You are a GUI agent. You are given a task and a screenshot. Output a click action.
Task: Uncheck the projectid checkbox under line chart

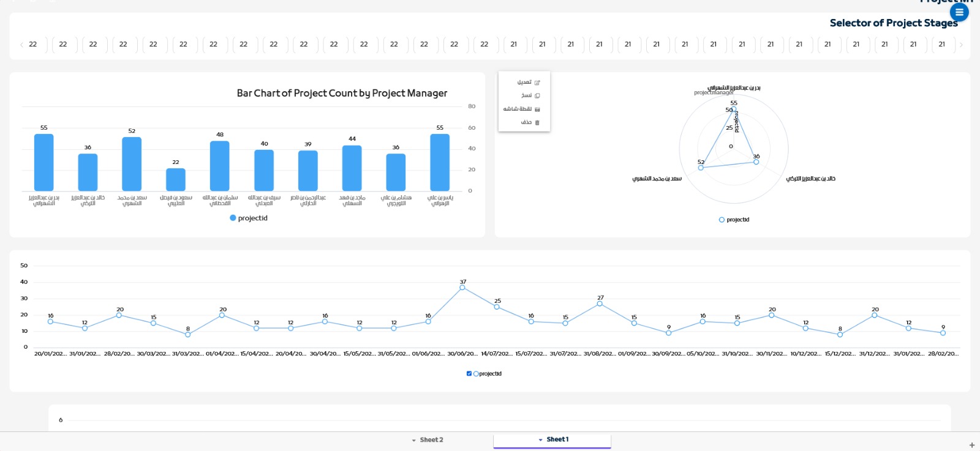(x=469, y=373)
